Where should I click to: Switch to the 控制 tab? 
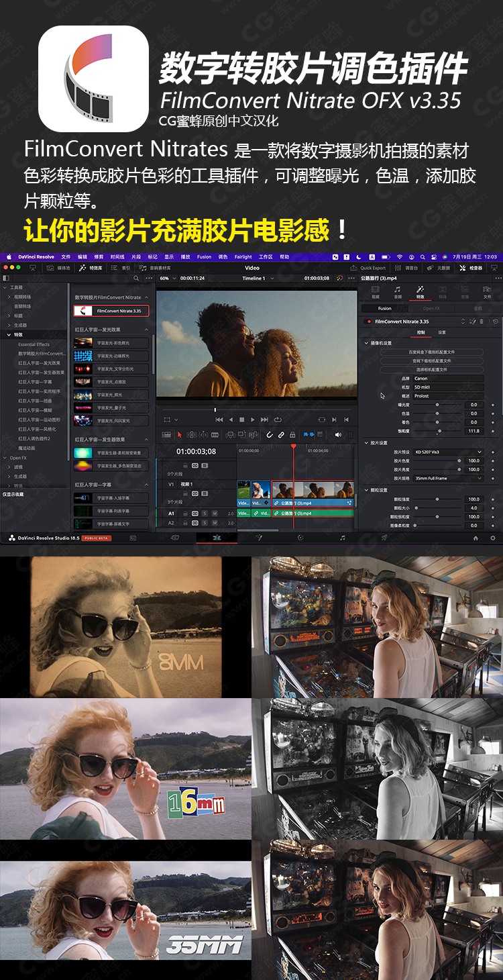pos(421,332)
